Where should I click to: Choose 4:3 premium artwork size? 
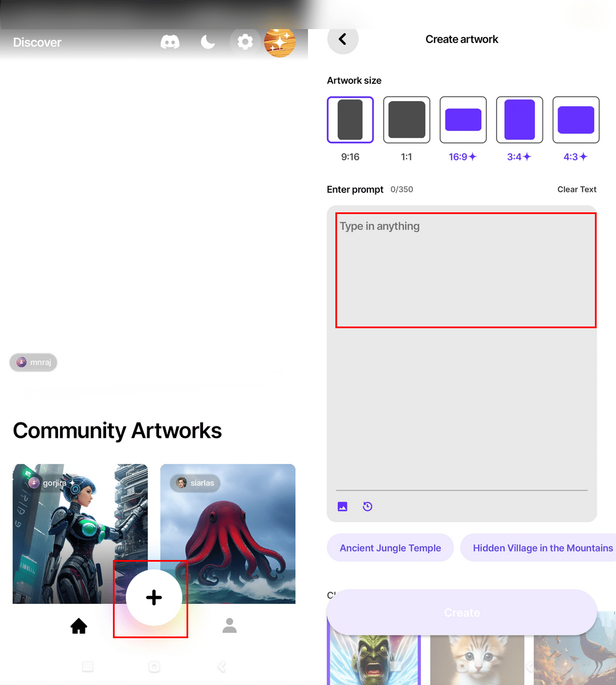[576, 120]
